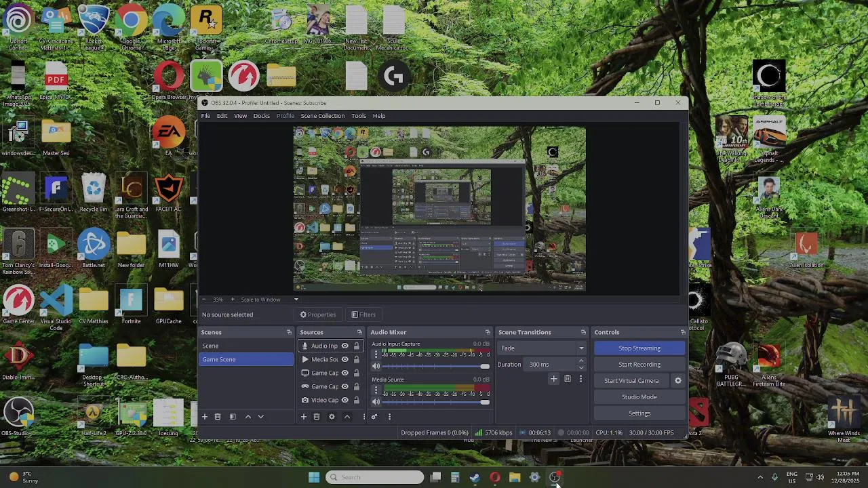The image size is (868, 488).
Task: Move scene up in Scenes toolbar
Action: pos(248,417)
